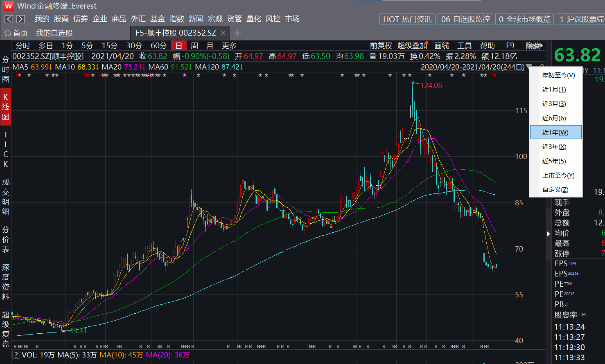Viewport: 605px width, 364px height.
Task: Open the 宏观 menu
Action: (x=215, y=19)
